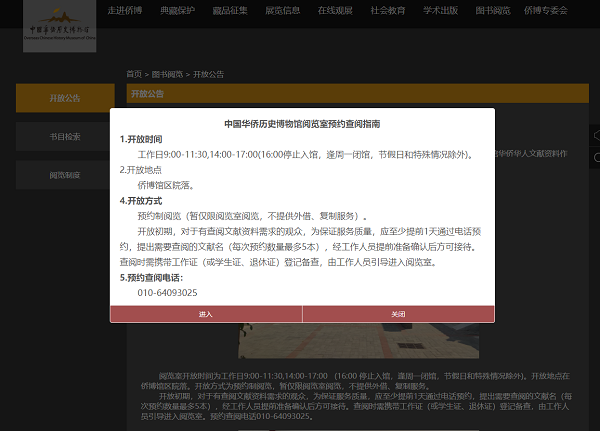Click the heading 5.预约查阅电话
The height and width of the screenshot is (431, 600).
[x=152, y=278]
